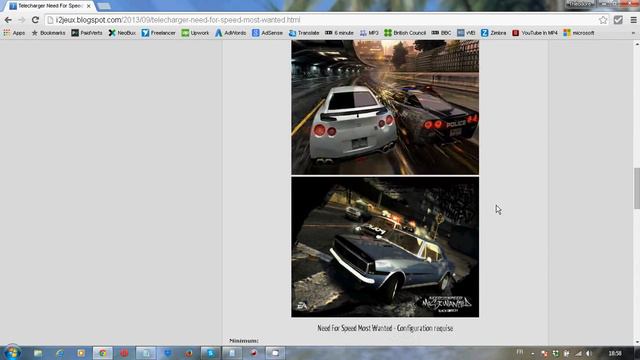Open the Chrome hamburger menu

633,20
